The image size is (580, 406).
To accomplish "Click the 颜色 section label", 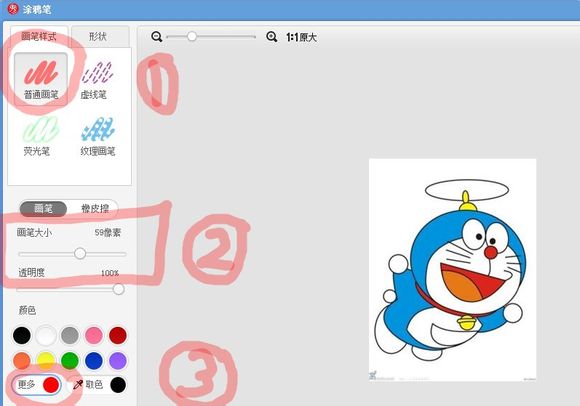I will coord(27,310).
